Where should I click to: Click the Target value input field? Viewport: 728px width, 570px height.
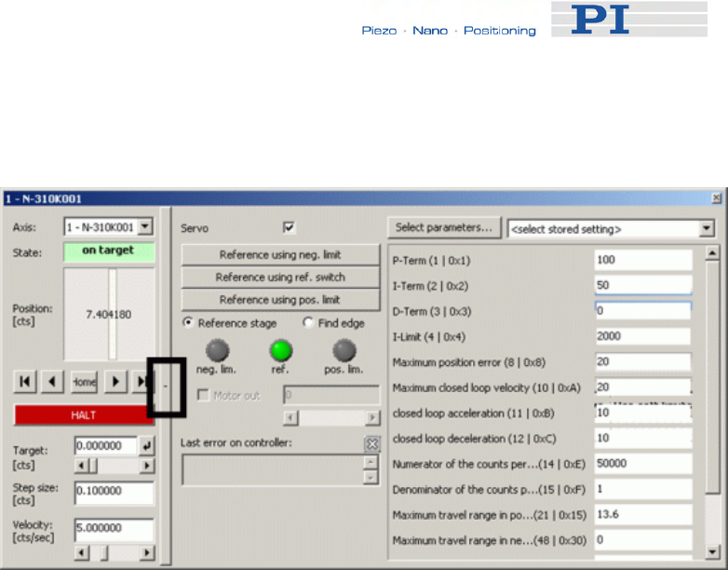point(106,445)
